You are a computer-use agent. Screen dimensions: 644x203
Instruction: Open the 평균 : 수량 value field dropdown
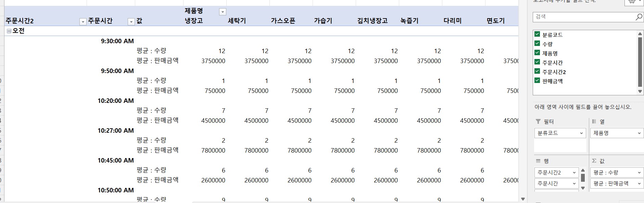click(x=639, y=172)
